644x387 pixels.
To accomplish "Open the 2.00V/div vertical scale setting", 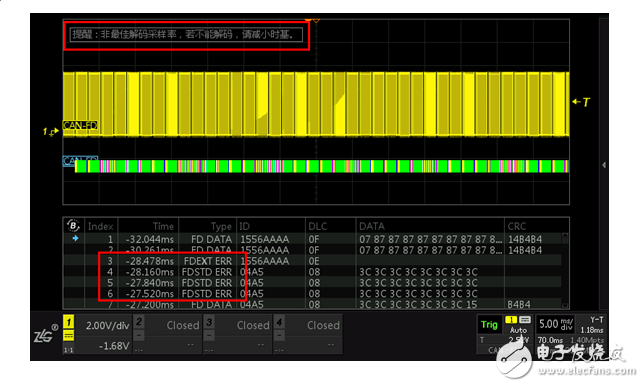I will pos(107,325).
